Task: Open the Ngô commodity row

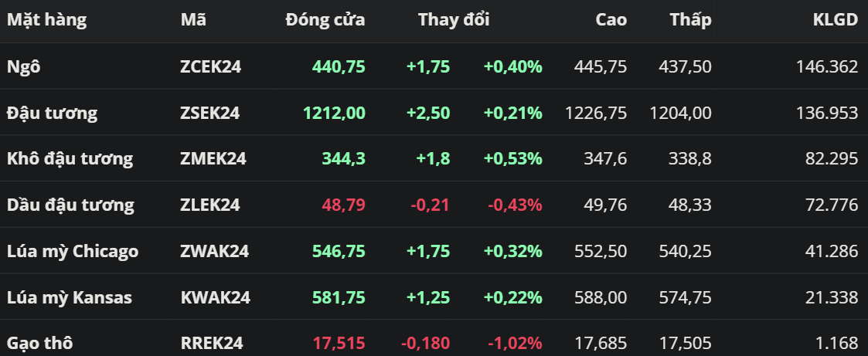Action: point(24,66)
